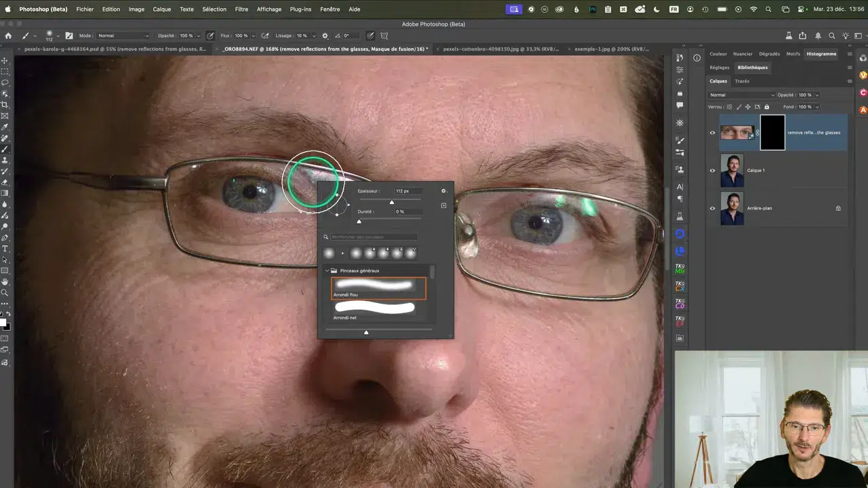Click the Home icon in options bar
The width and height of the screenshot is (868, 488).
8,36
